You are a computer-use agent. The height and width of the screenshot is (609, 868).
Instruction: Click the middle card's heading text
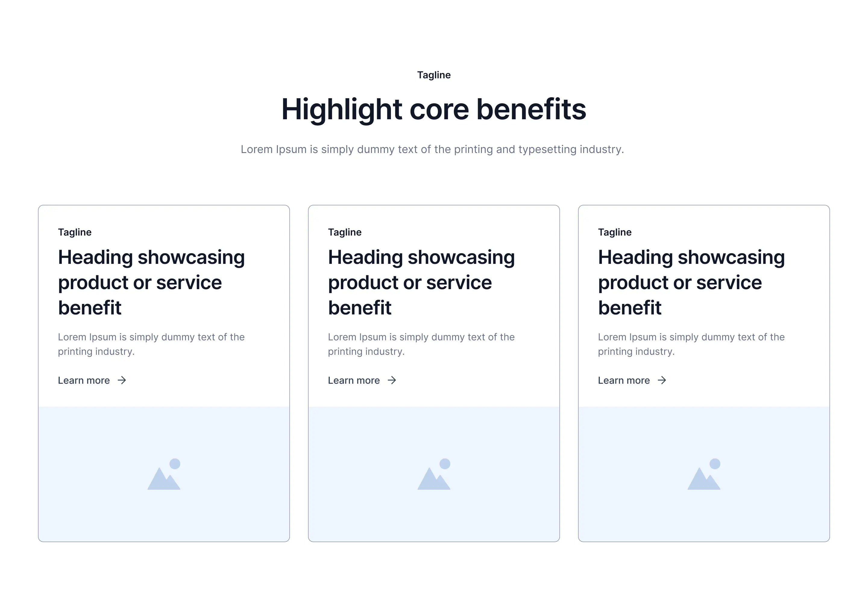(421, 282)
